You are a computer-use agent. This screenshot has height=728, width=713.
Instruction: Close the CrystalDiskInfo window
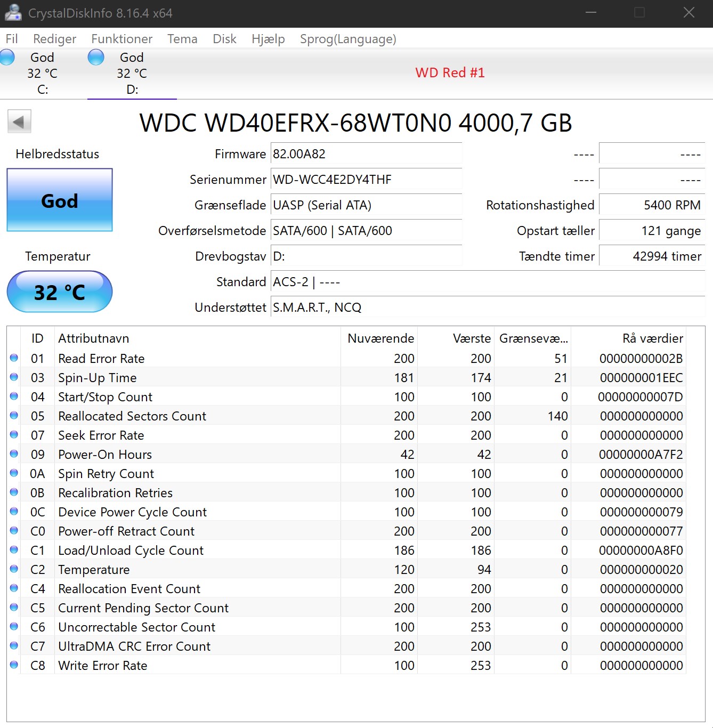688,13
